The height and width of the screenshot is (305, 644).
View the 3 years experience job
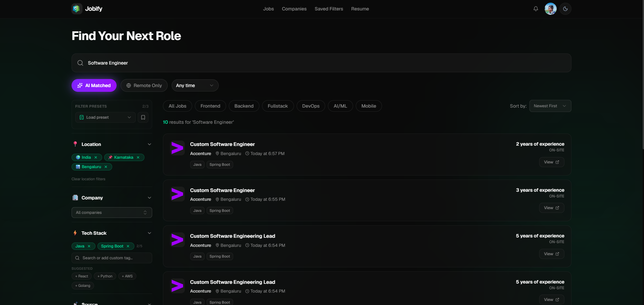coord(552,208)
